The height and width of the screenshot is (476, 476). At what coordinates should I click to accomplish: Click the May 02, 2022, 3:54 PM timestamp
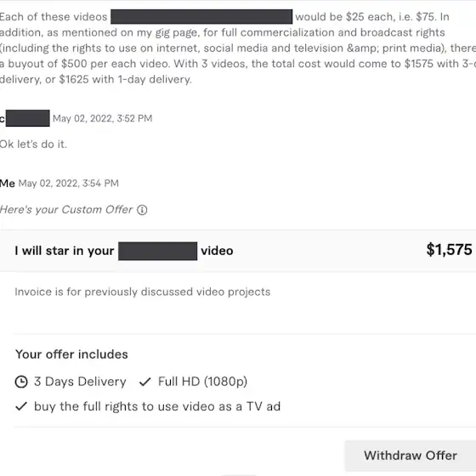(68, 184)
